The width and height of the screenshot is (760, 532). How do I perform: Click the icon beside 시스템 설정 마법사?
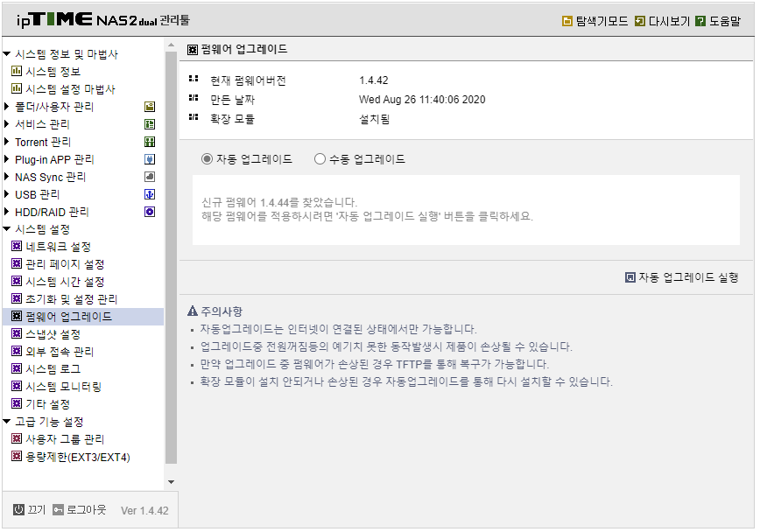tap(17, 88)
